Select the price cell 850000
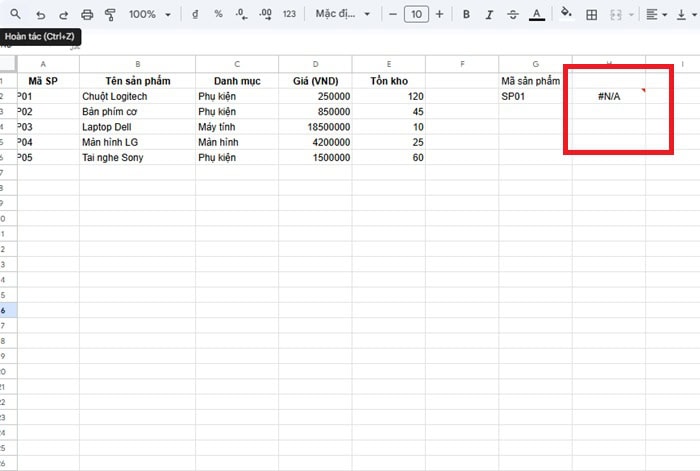 316,112
